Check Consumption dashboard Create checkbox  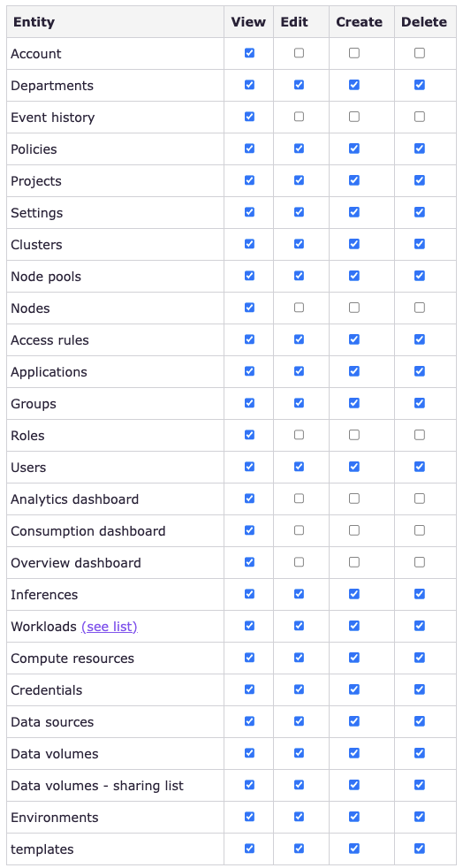[x=354, y=530]
